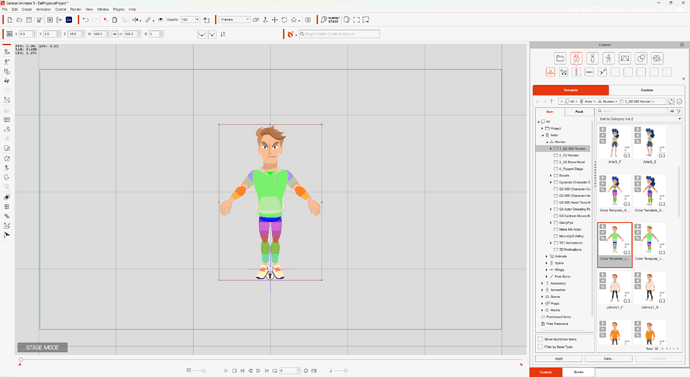The width and height of the screenshot is (690, 377).
Task: Open the Animation menu
Action: [x=43, y=9]
